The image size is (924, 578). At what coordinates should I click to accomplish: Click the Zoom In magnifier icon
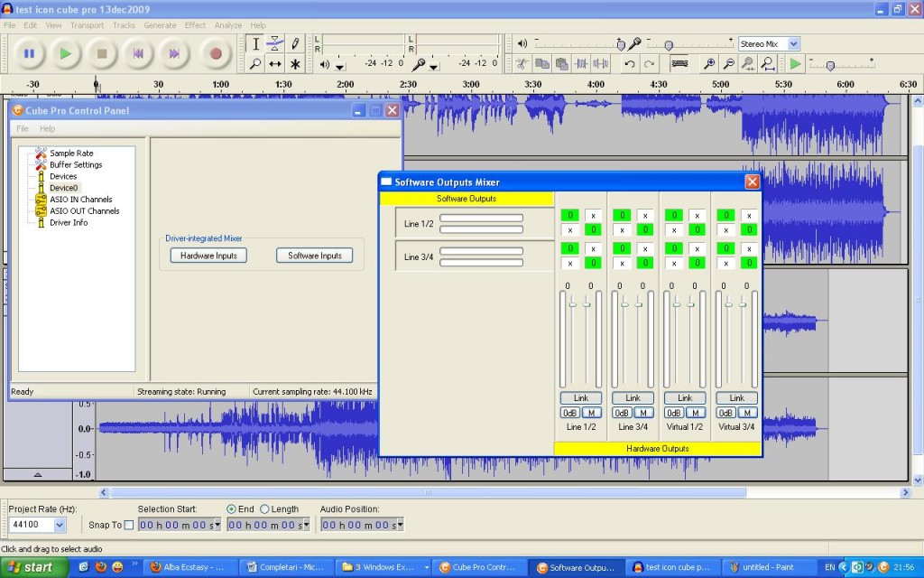coord(709,63)
